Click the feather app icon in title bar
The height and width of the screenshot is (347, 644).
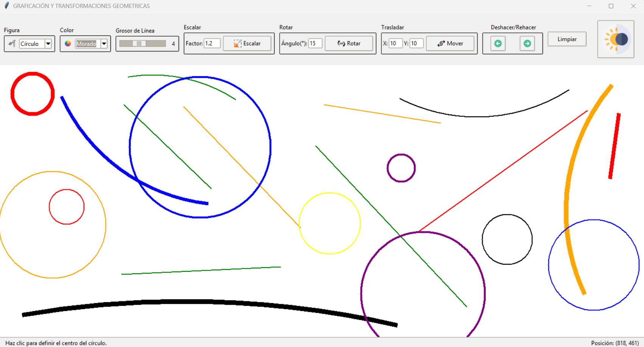tap(6, 6)
